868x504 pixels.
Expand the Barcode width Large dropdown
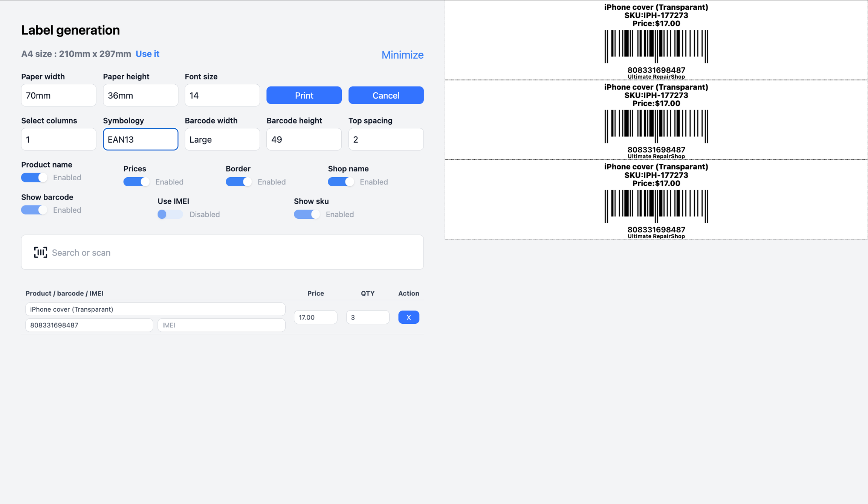click(222, 139)
